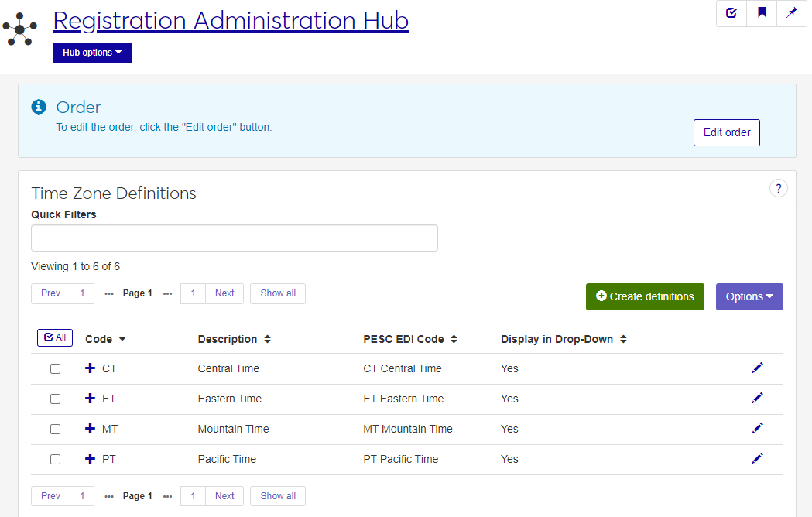This screenshot has width=812, height=517.
Task: Open the Hub options dropdown
Action: tap(92, 53)
